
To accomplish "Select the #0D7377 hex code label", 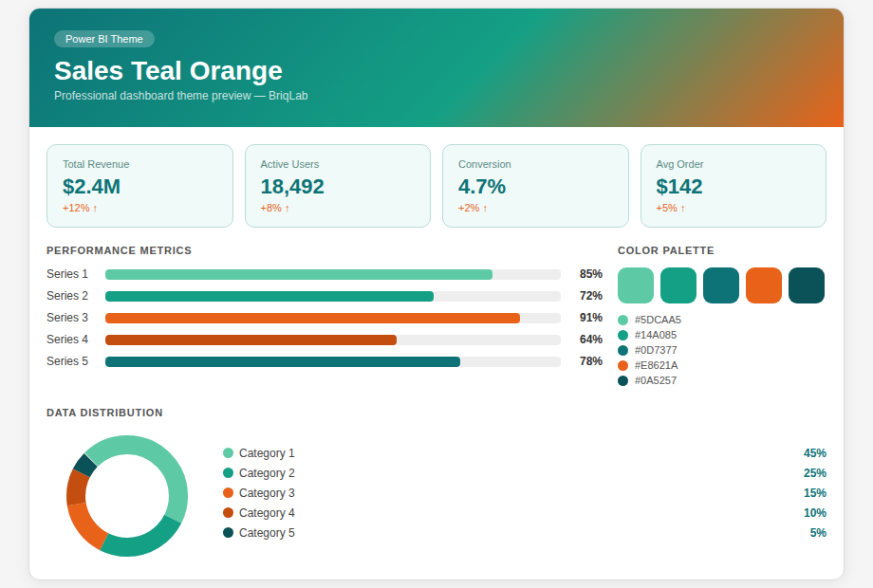I will click(656, 351).
